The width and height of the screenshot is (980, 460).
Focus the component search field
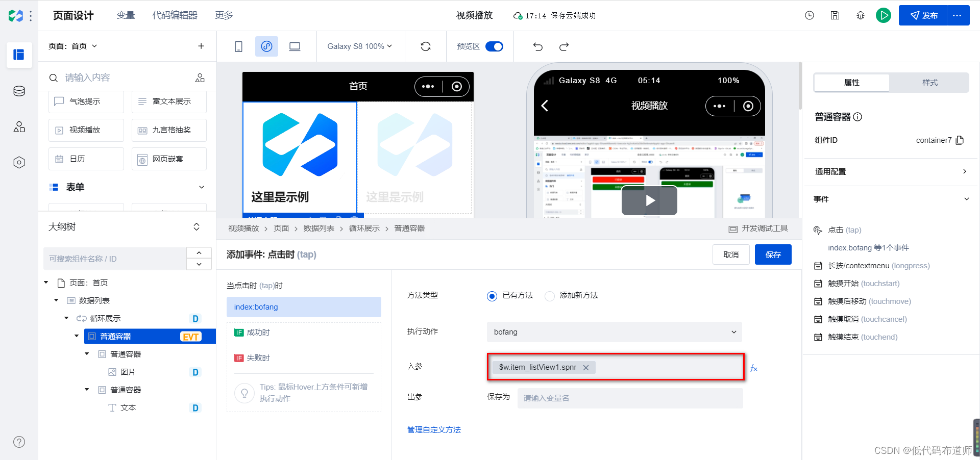pos(121,78)
